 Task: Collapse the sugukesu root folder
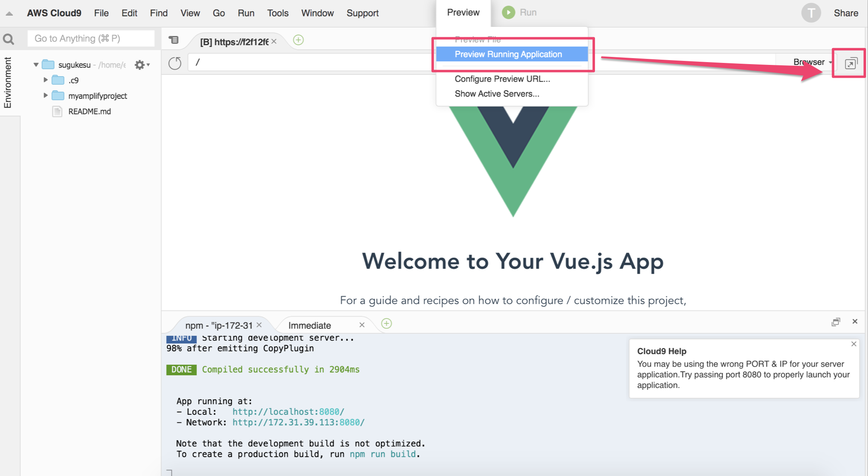click(x=36, y=65)
